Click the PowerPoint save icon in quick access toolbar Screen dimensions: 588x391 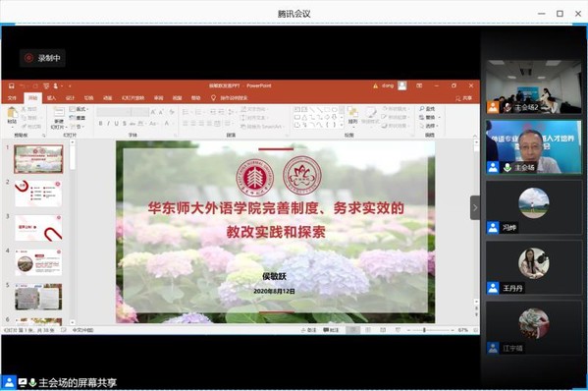(12, 85)
